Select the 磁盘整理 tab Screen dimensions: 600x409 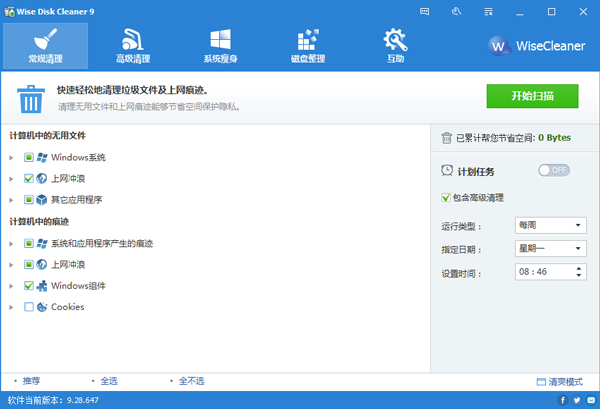point(308,46)
